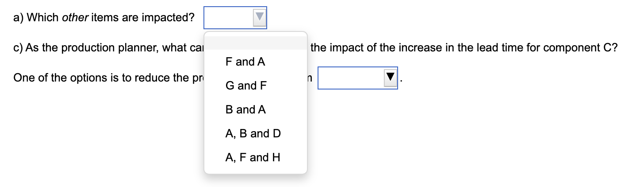Click the black arrow of the second dropdown

coord(390,78)
